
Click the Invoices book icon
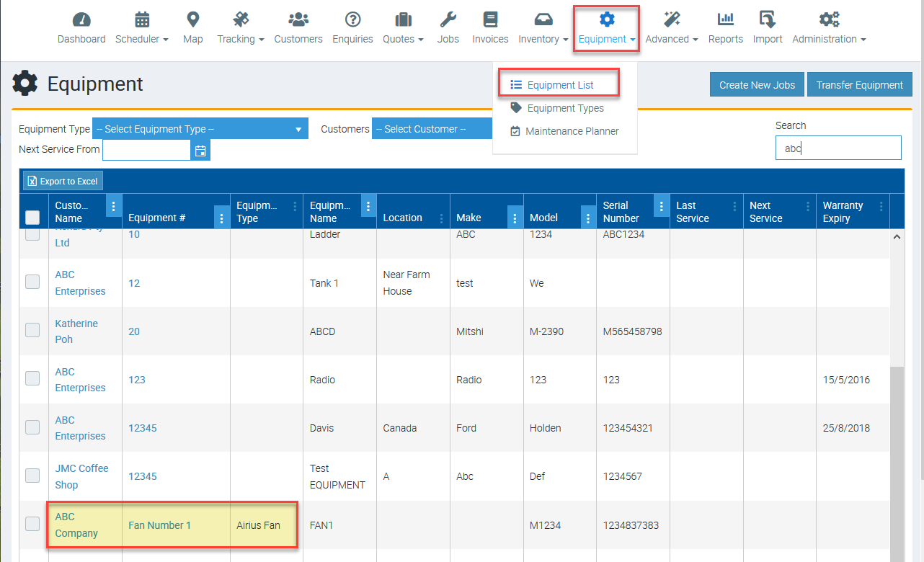490,19
